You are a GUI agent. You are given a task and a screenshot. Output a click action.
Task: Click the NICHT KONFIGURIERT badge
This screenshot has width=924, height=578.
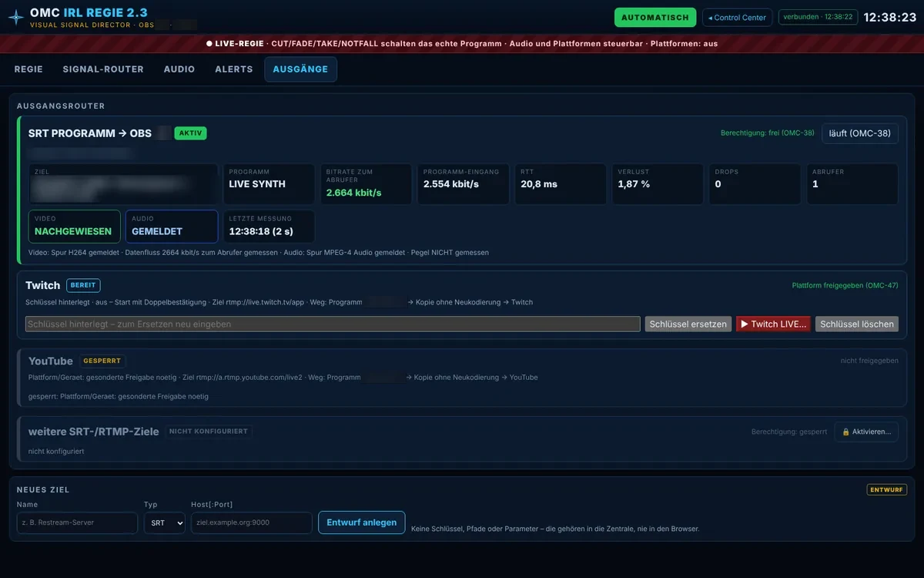(209, 432)
